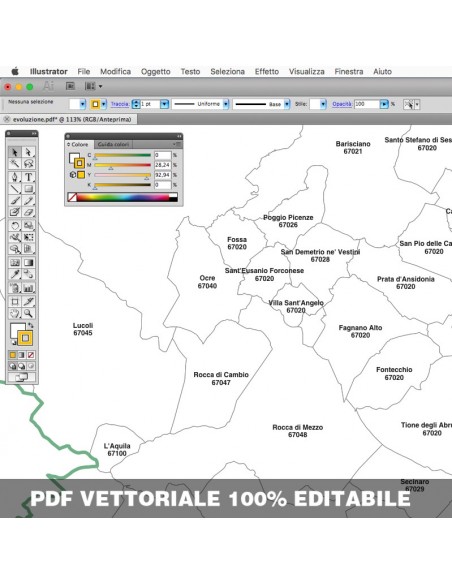Select the Mesh tool

click(x=15, y=263)
